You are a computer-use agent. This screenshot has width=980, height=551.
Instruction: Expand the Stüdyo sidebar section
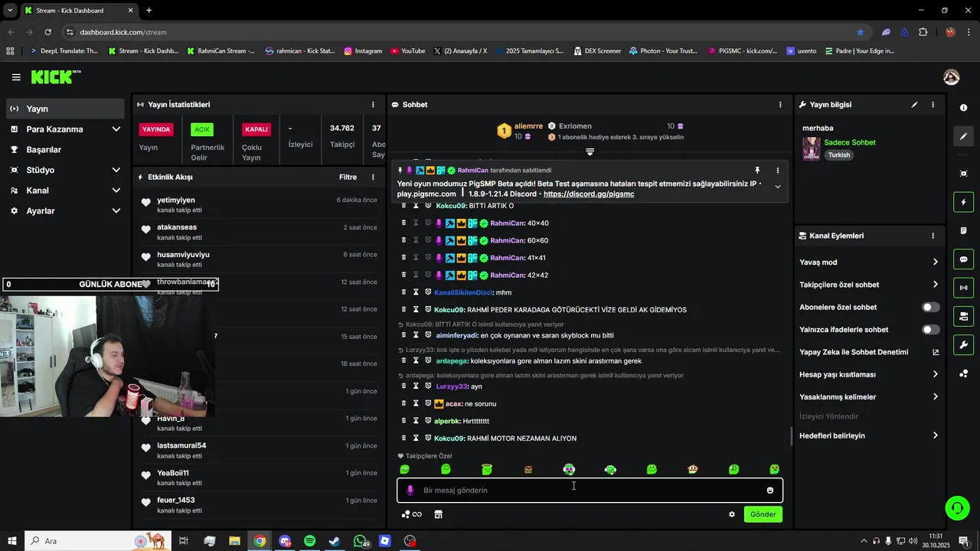coord(116,170)
